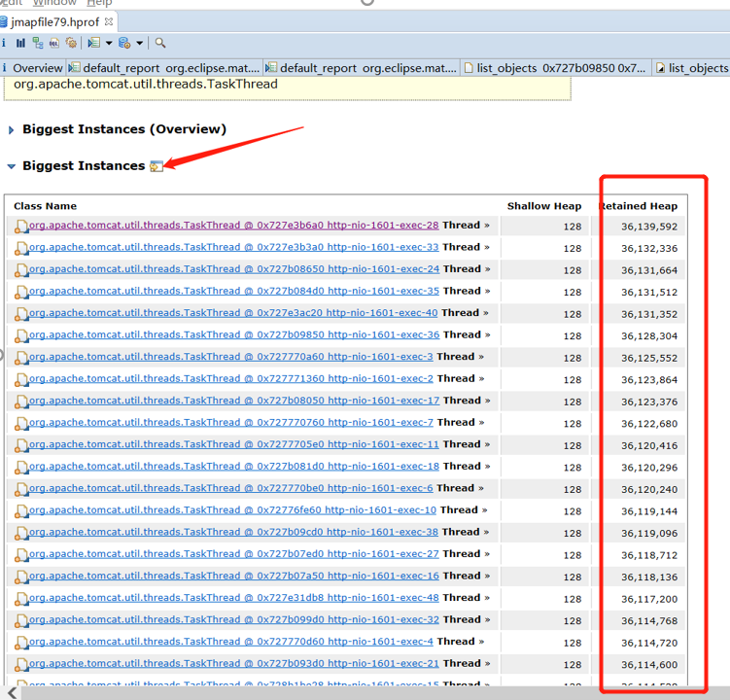Viewport: 730px width, 700px height.
Task: Open the Dominator Tree from toolbar
Action: 38,43
